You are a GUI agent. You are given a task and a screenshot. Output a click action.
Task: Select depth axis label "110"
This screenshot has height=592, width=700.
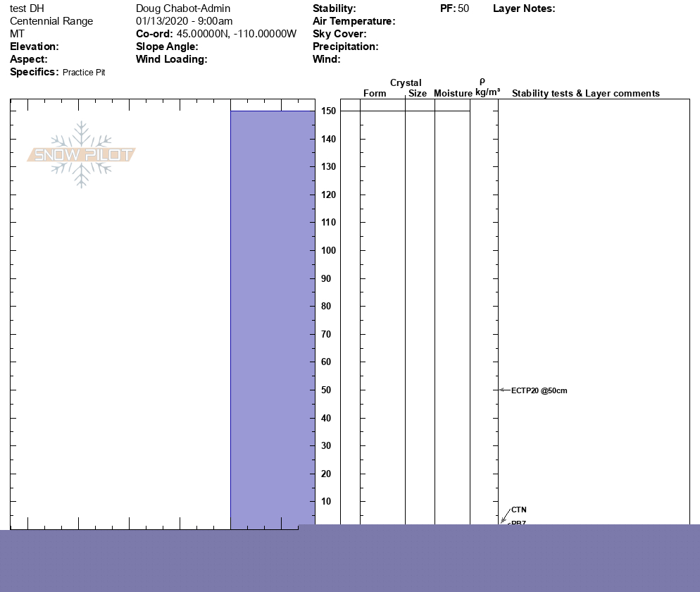[329, 223]
